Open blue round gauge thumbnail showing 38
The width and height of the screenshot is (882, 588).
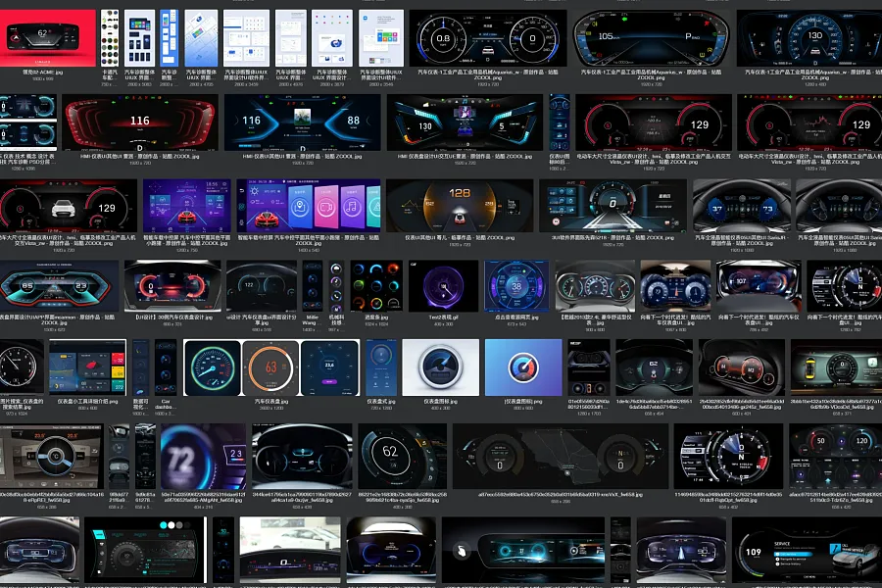click(x=516, y=286)
